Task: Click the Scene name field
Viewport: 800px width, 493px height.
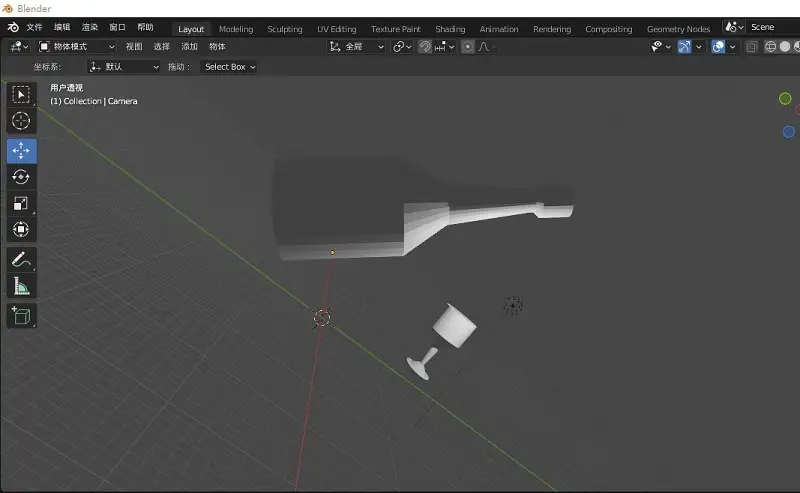Action: point(773,27)
